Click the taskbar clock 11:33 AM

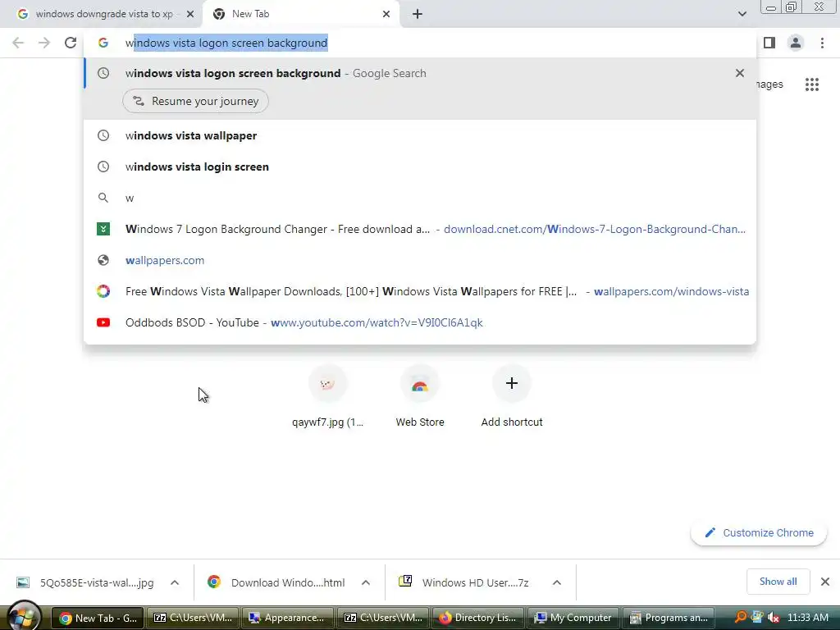(x=808, y=618)
